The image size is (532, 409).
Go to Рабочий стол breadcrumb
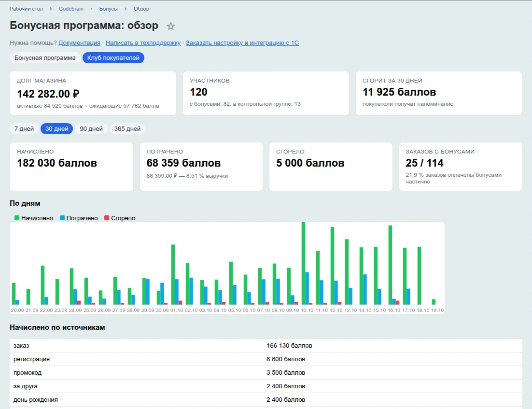(x=27, y=9)
